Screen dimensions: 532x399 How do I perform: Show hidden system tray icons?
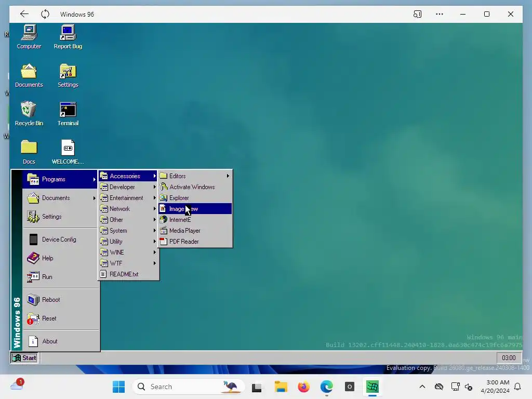point(422,387)
